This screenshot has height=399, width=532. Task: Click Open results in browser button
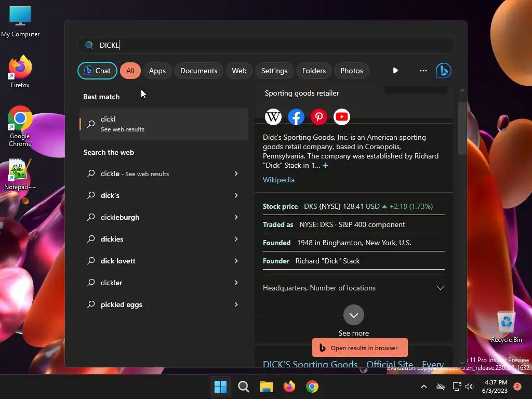[360, 348]
